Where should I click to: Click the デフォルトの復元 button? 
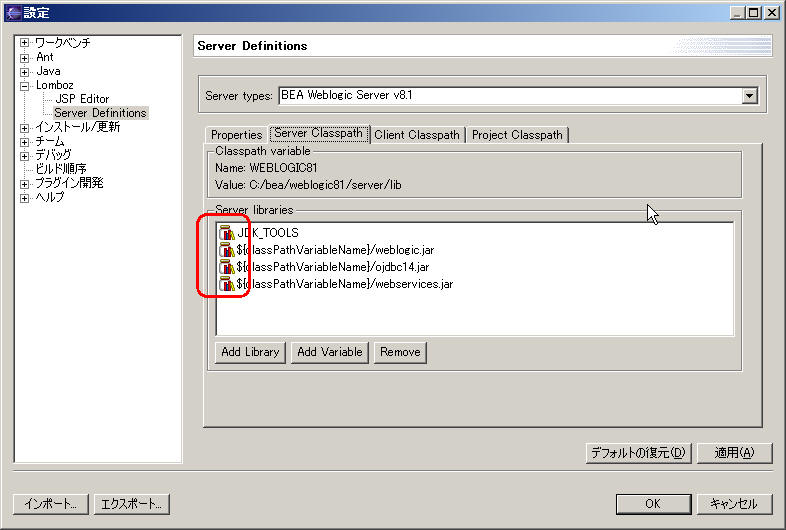(638, 453)
